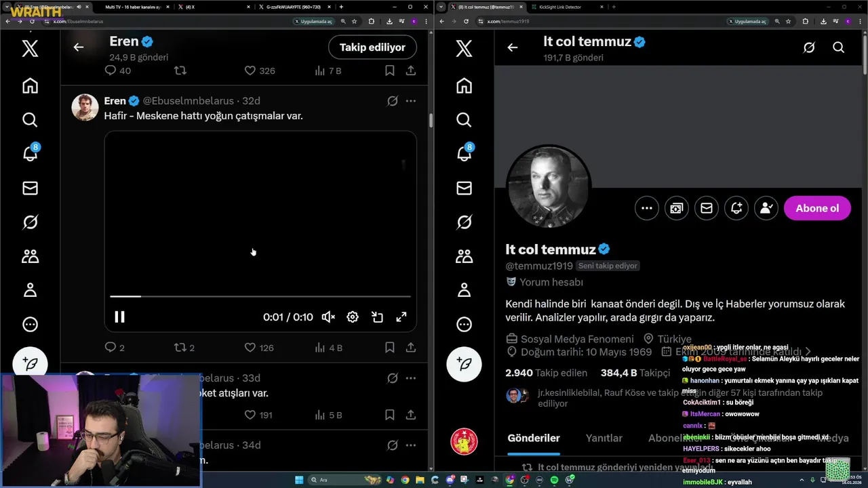Open More circle menu in left sidebar

(x=30, y=325)
